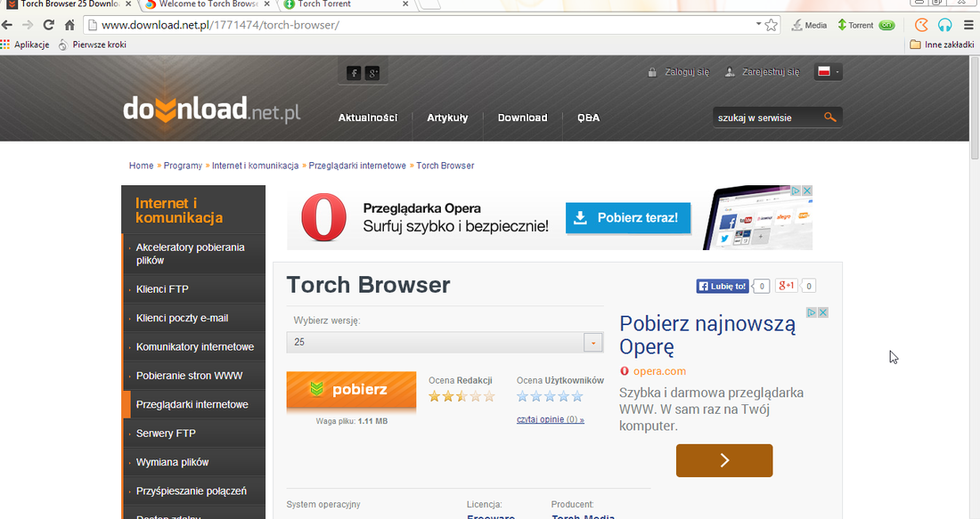Open the Media toolbar button

pos(809,25)
